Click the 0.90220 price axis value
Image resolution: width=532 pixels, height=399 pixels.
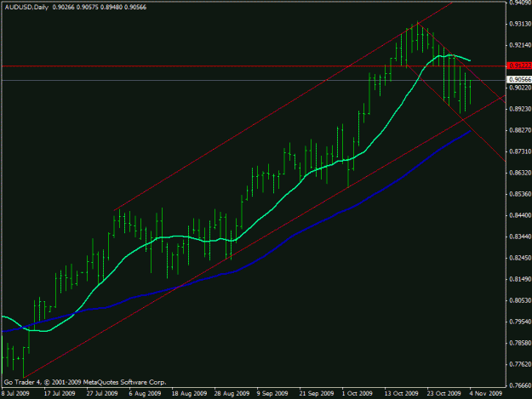520,88
